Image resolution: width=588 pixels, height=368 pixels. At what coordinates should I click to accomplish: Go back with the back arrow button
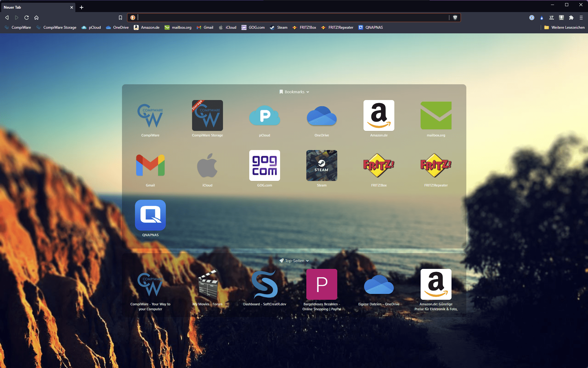pos(7,18)
